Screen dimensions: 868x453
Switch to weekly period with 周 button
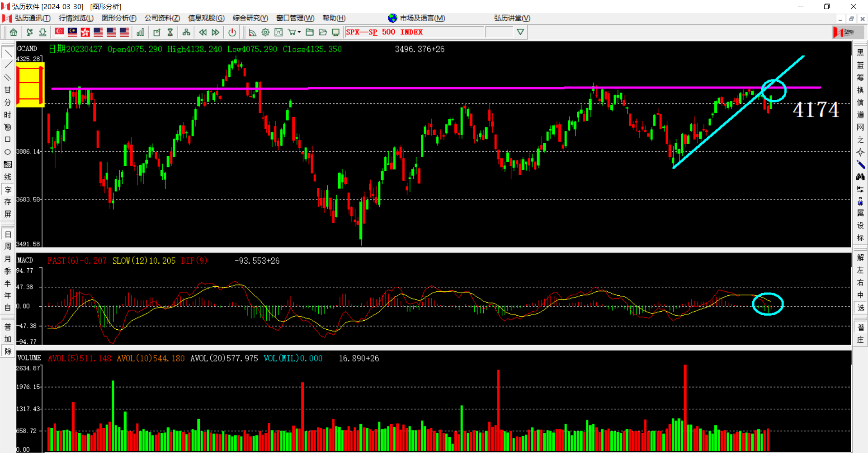8,247
